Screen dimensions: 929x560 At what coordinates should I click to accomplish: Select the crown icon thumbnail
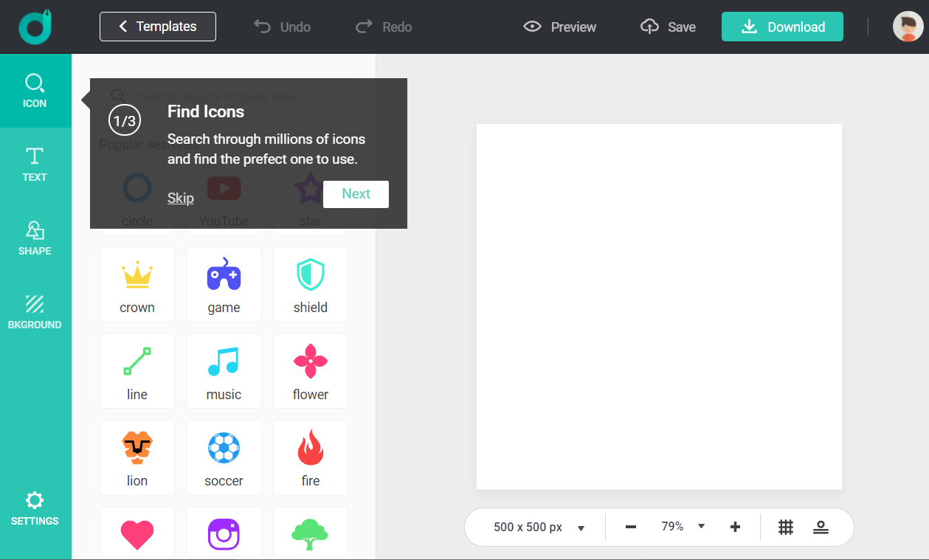click(x=137, y=284)
